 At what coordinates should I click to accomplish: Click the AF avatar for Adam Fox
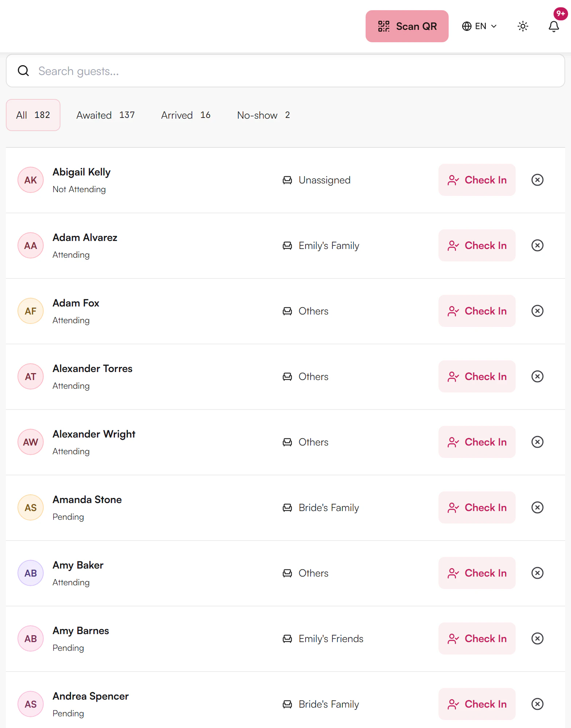point(31,311)
